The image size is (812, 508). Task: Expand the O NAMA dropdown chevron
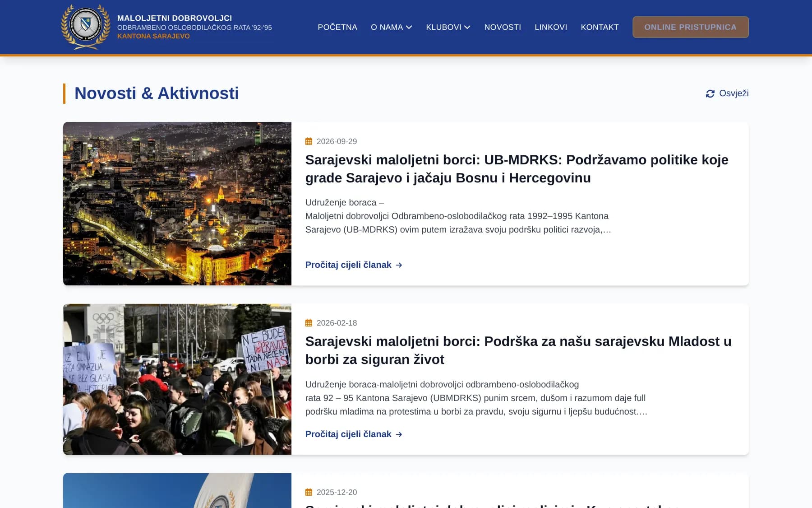[409, 27]
